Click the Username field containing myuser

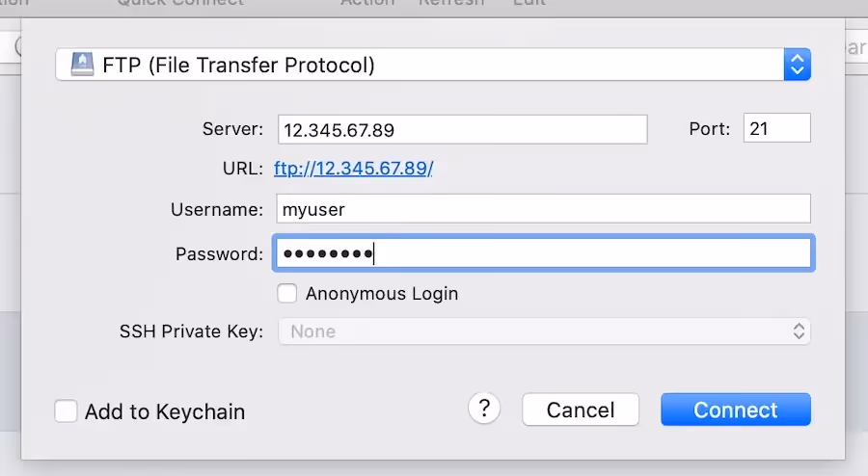[x=544, y=209]
